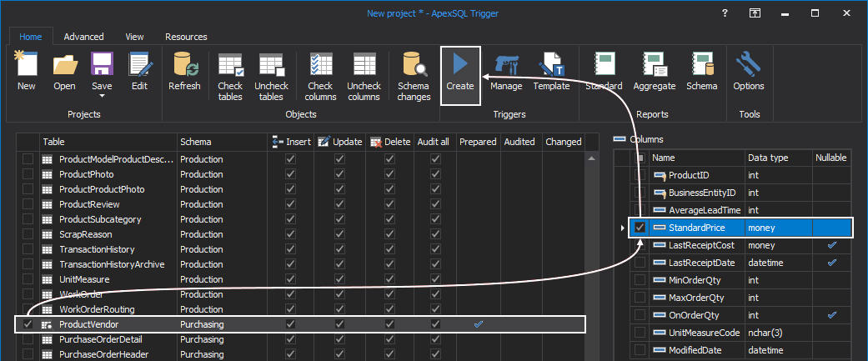Switch to the Advanced ribbon tab

(x=83, y=37)
